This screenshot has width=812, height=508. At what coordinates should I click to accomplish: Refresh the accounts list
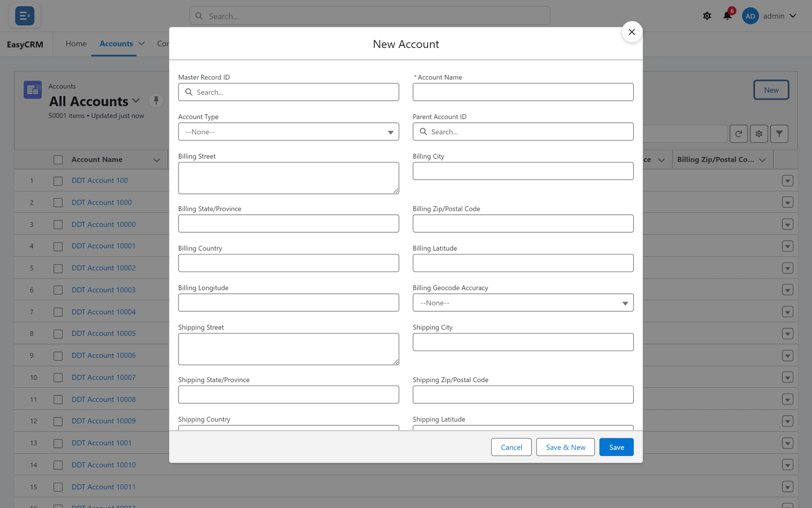click(x=739, y=134)
